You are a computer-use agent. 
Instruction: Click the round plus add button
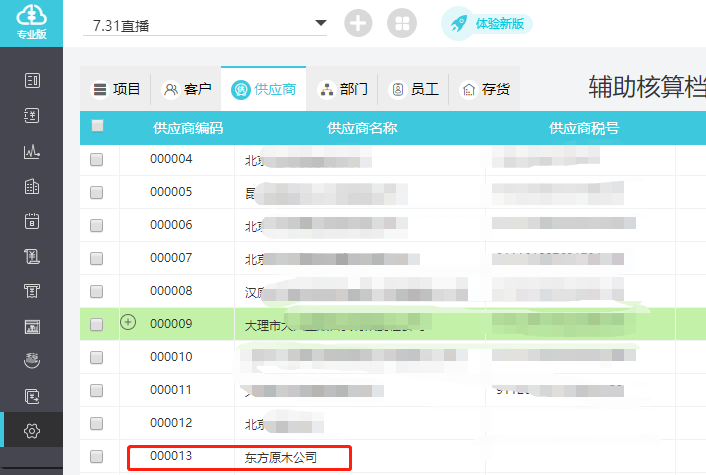[x=358, y=23]
